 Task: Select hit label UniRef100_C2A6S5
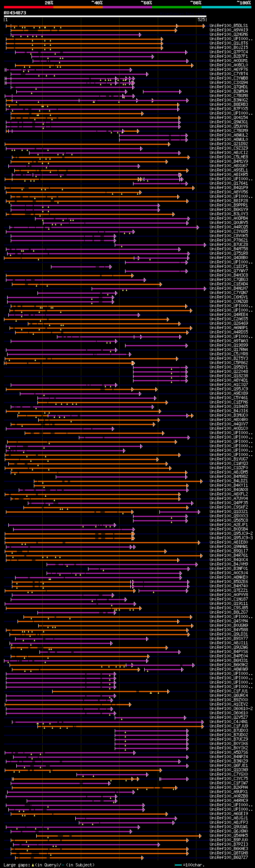coord(229,319)
